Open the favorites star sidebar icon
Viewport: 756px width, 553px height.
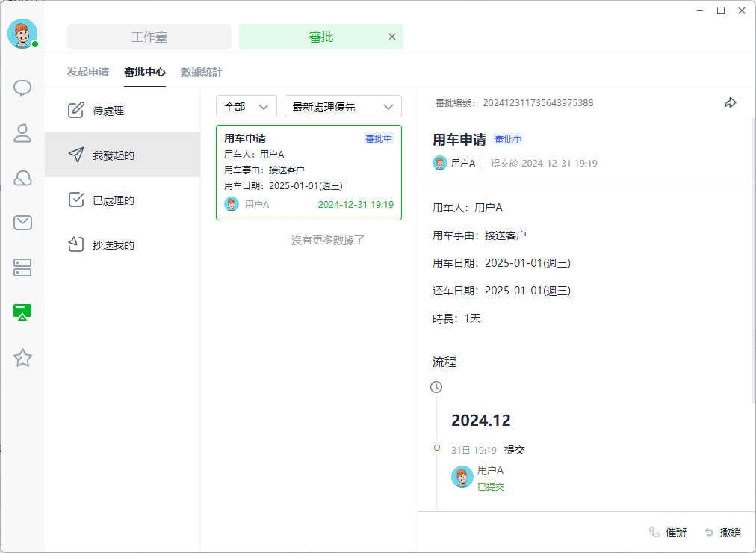(22, 358)
